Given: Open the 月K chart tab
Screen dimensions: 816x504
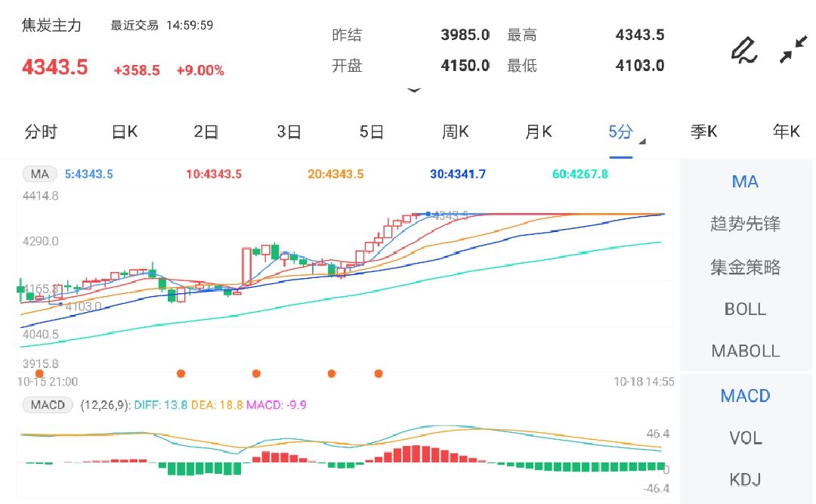Looking at the screenshot, I should point(538,131).
